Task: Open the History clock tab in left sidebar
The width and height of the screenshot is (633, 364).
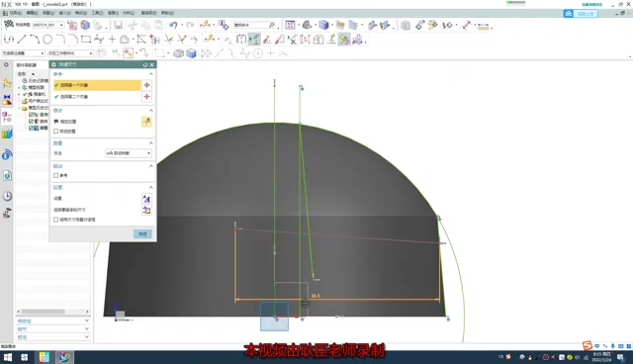Action: [x=7, y=196]
